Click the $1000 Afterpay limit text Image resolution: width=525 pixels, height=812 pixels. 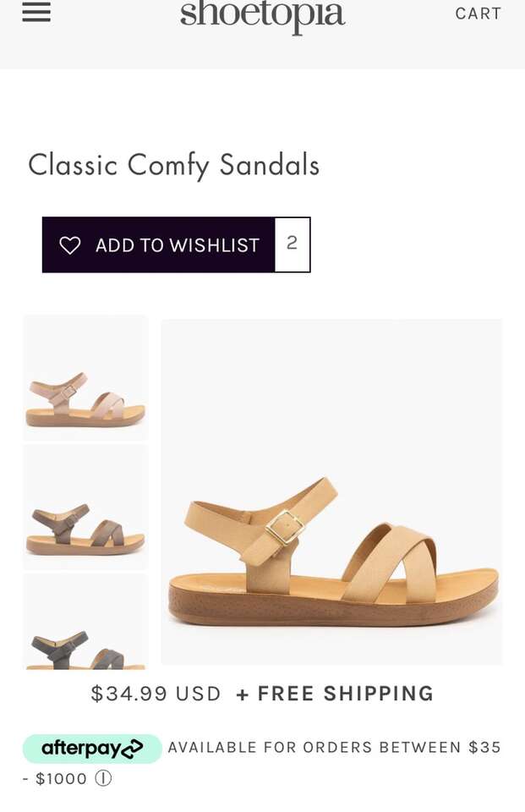61,779
